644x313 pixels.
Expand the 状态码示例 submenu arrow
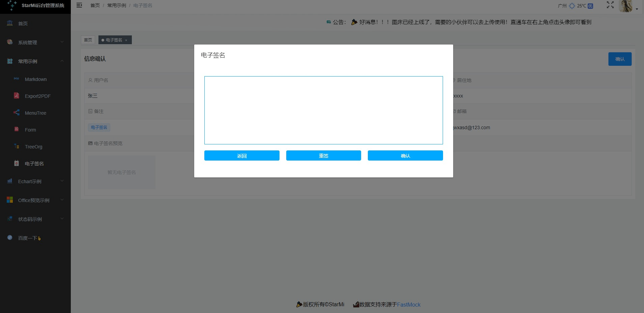[62, 219]
